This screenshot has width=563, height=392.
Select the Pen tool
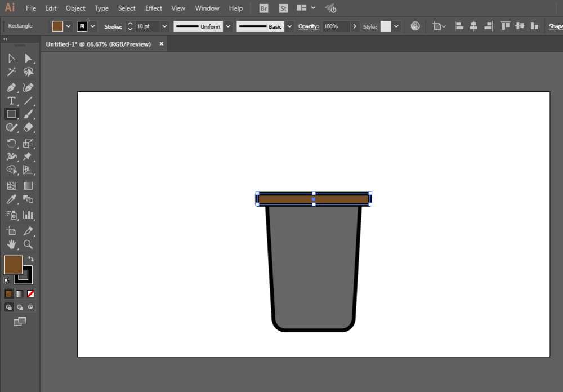[11, 87]
